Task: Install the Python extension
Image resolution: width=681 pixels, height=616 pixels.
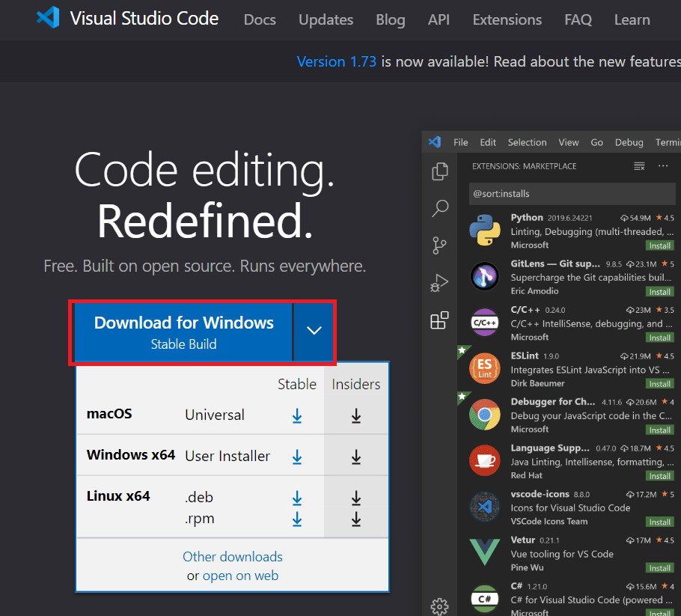Action: click(660, 246)
